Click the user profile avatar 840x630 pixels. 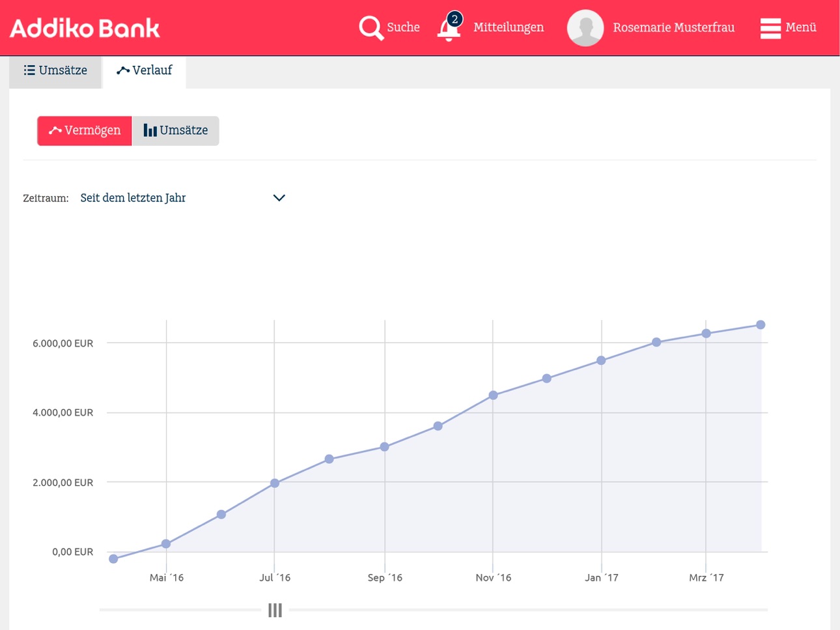coord(585,28)
